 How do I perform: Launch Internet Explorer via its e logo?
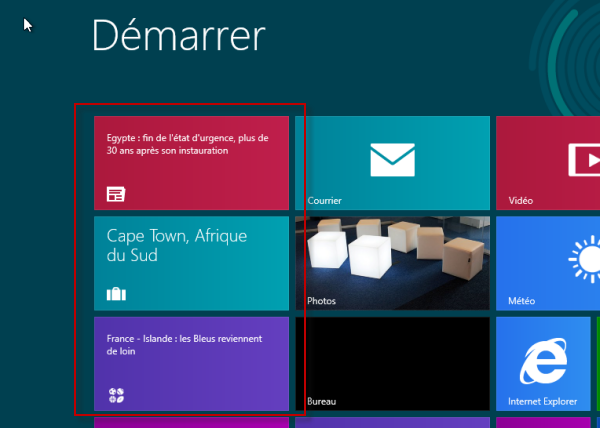pos(543,361)
